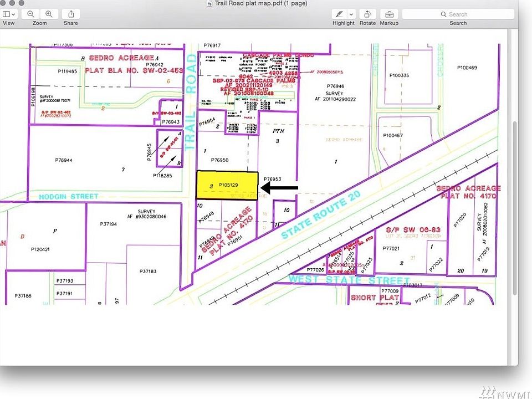Click the 'AF 201104290022' survey text
Viewport: 532px width, 399px height.
pos(335,99)
